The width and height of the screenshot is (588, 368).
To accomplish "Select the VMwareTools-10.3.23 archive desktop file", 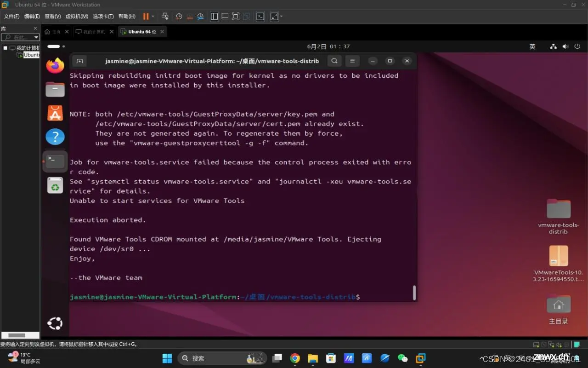I will click(559, 264).
